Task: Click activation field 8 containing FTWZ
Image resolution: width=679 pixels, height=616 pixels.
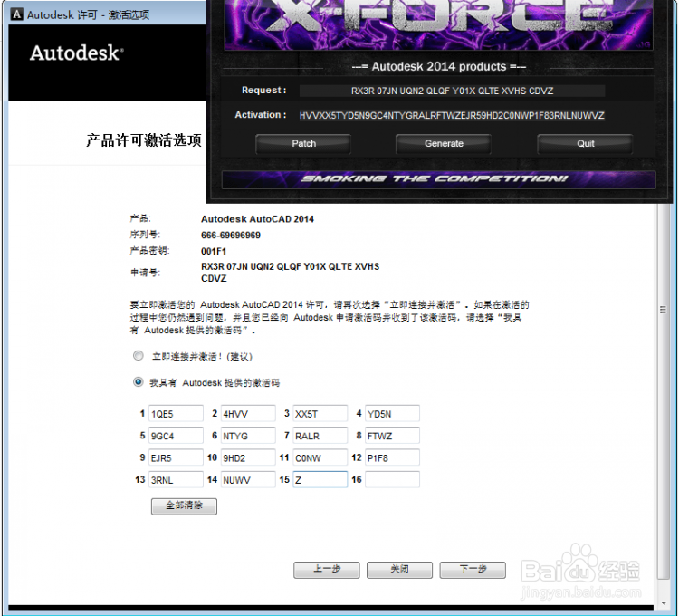Action: [x=392, y=436]
